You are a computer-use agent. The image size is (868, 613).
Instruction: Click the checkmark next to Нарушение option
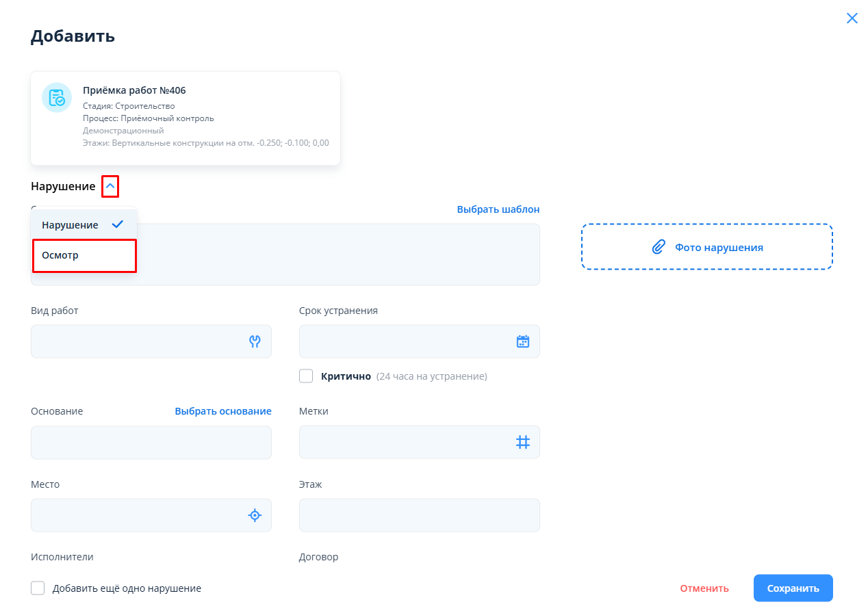(117, 224)
